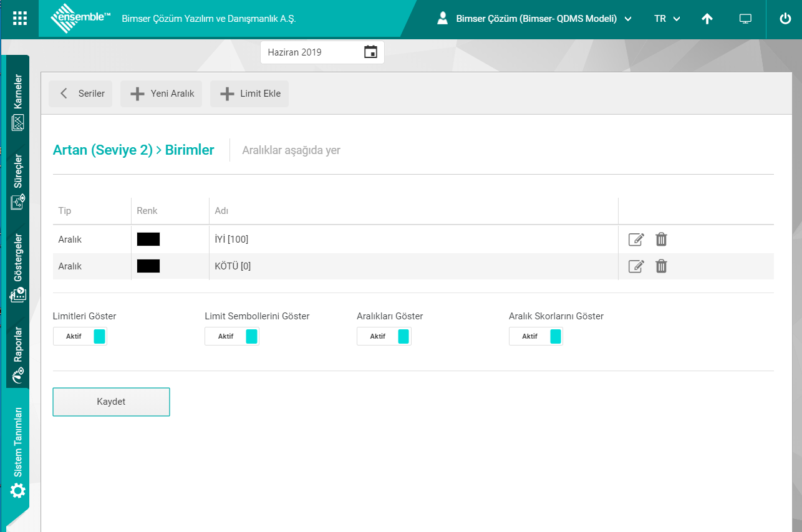Open the app grid menu icon
This screenshot has height=532, width=802.
pos(20,19)
